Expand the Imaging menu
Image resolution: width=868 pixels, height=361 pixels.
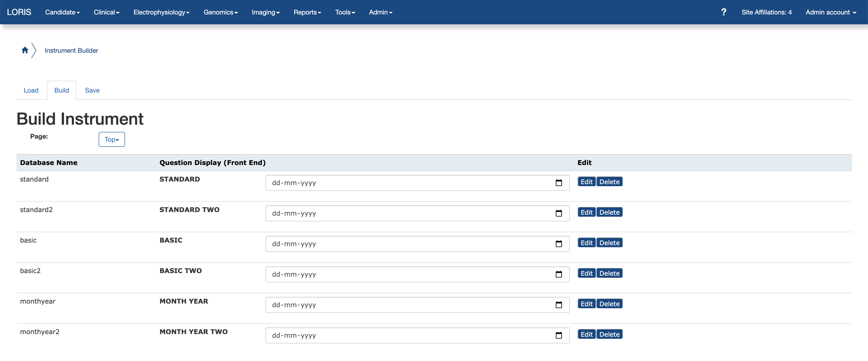(266, 12)
